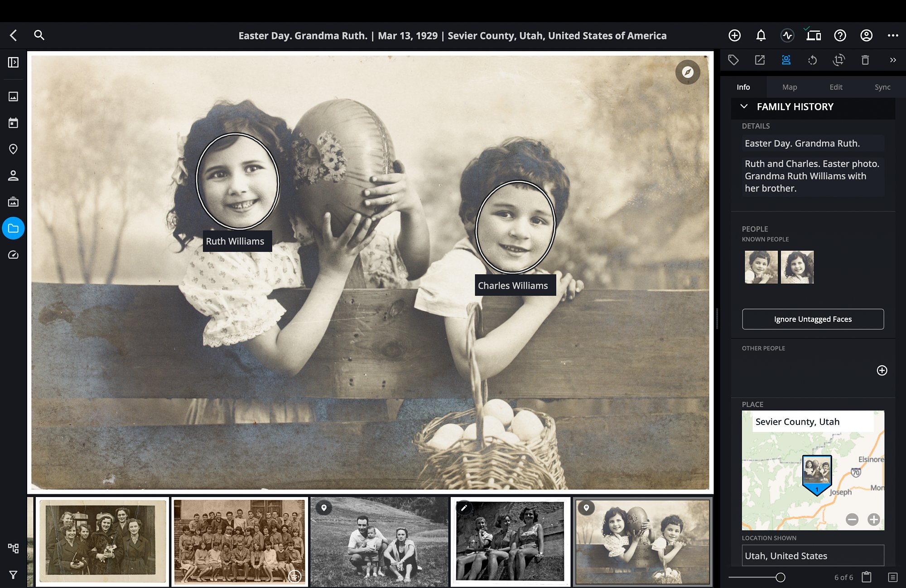Screen dimensions: 906x588
Task: Open the Photos view in sidebar
Action: pos(13,96)
